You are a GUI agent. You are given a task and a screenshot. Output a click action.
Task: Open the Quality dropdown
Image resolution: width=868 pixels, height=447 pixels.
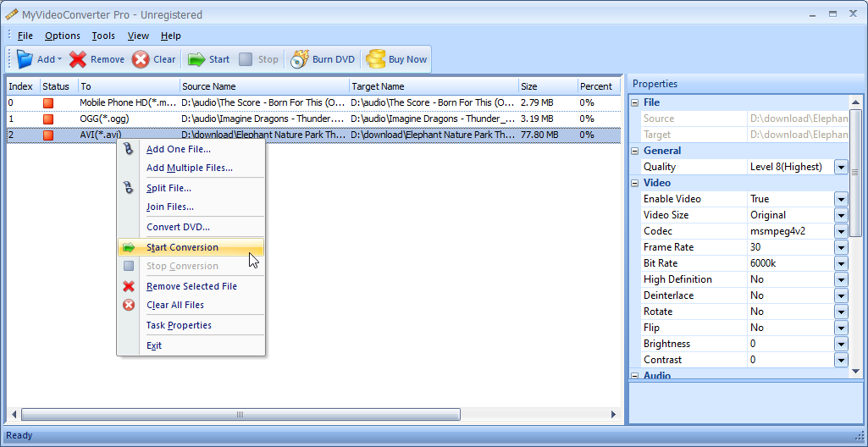pos(841,167)
